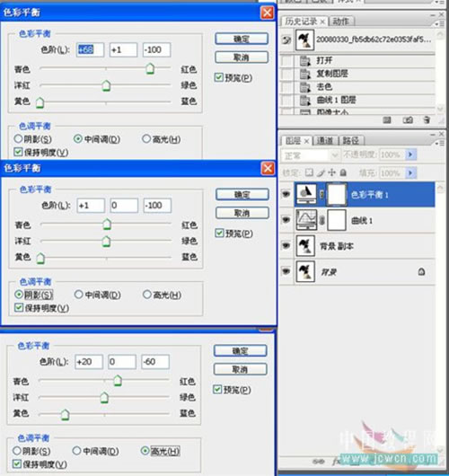
Task: Uncheck 保持明度(V) in the dialog showing +20
Action: [x=17, y=463]
